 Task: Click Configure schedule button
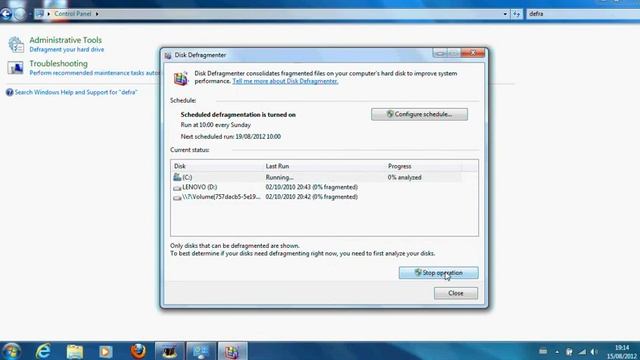tap(419, 114)
